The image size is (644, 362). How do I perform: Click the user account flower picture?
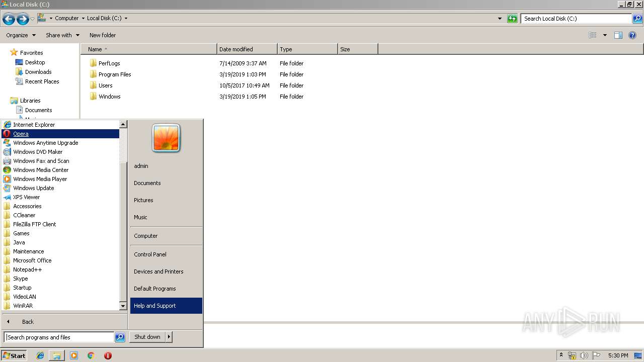(166, 138)
